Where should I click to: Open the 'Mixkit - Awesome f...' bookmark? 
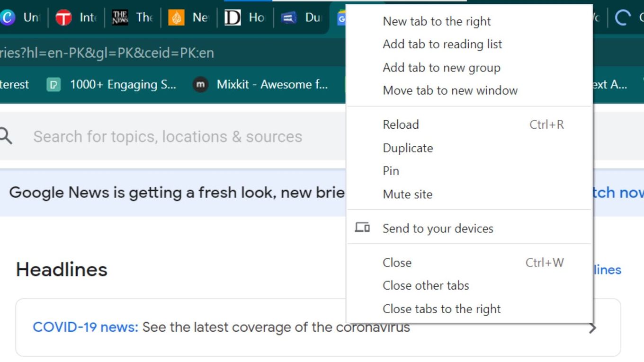(259, 85)
